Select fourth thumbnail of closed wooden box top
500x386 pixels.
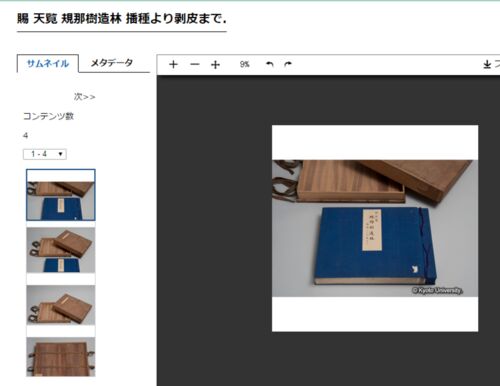tap(61, 357)
